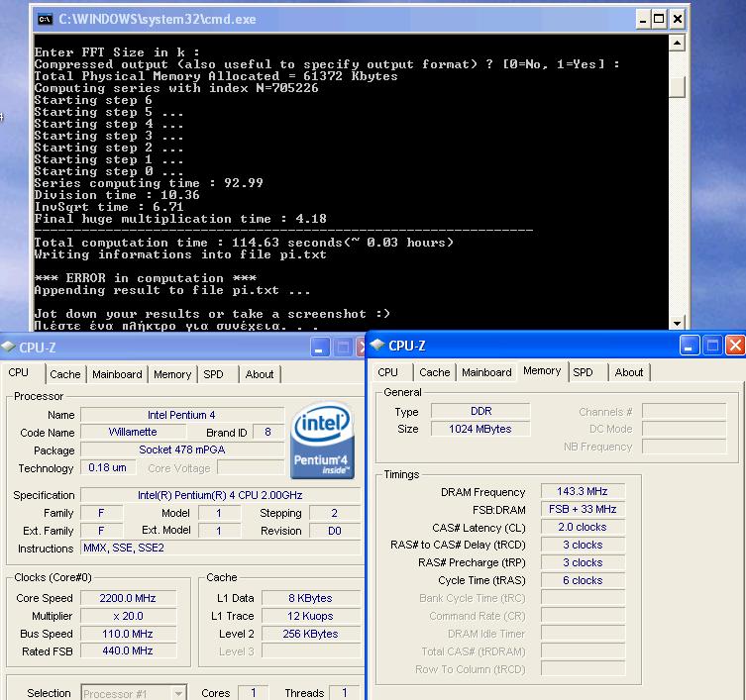Click the Bus Speed value 110.0 MHz
Viewport: 746px width, 700px height.
(x=129, y=634)
